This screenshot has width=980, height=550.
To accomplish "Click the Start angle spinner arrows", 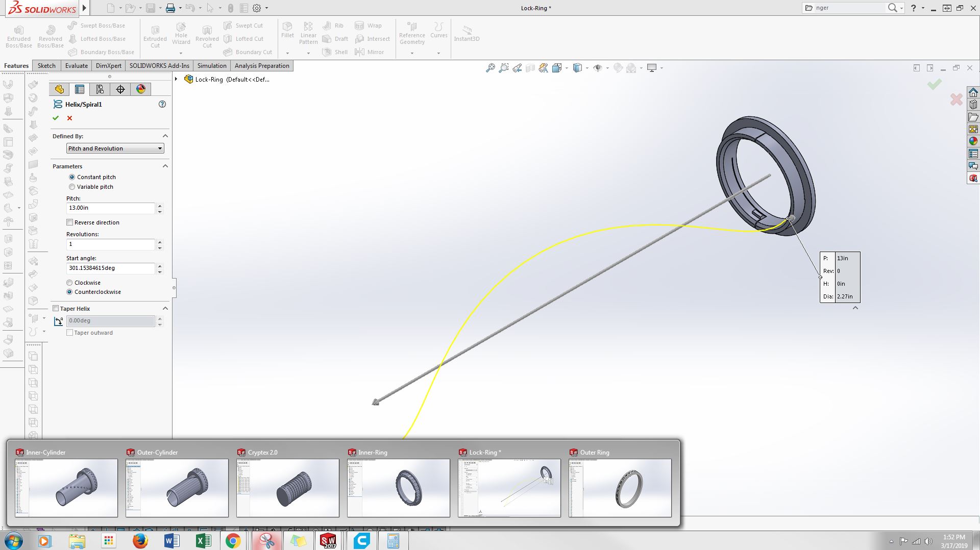I will [160, 268].
